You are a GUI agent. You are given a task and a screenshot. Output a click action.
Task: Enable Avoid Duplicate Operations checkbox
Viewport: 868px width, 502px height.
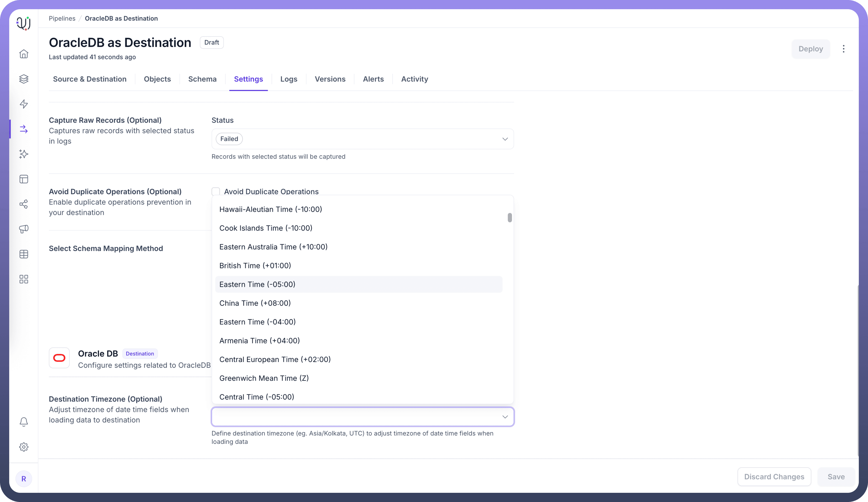(x=216, y=191)
